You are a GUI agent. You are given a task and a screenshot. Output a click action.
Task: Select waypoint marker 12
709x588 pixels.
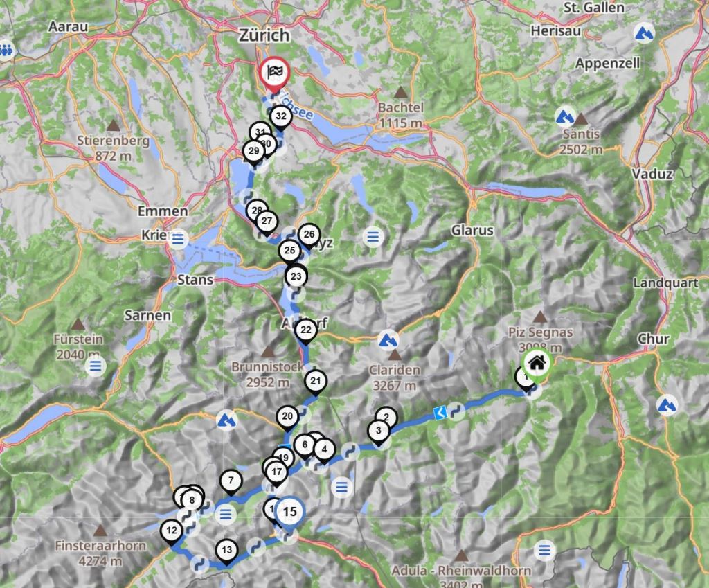coord(172,531)
